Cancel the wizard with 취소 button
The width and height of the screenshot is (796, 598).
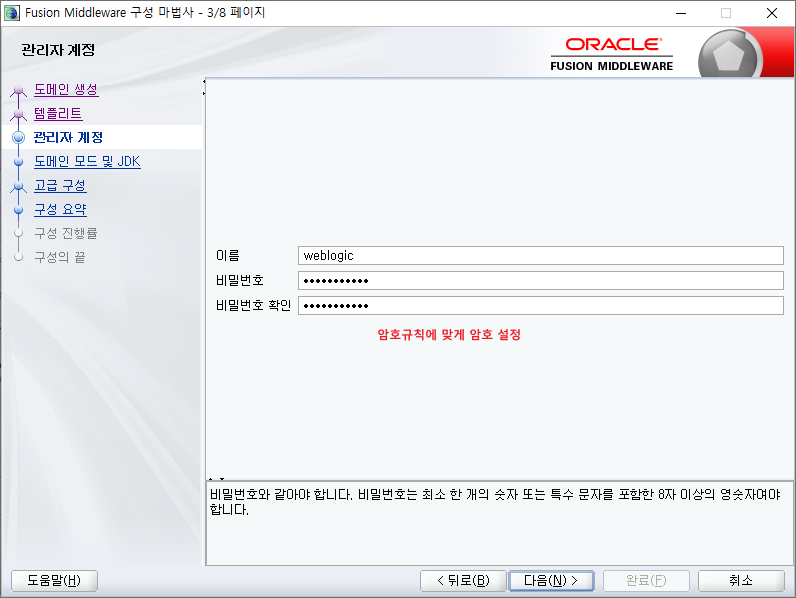[741, 580]
